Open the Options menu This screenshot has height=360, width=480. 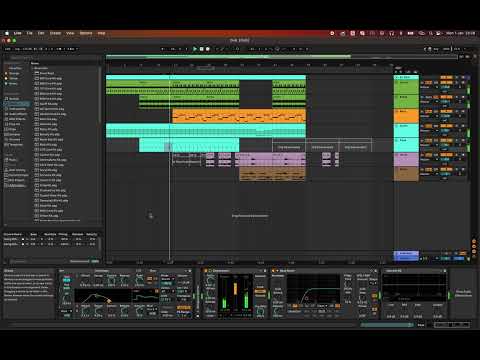[x=86, y=33]
